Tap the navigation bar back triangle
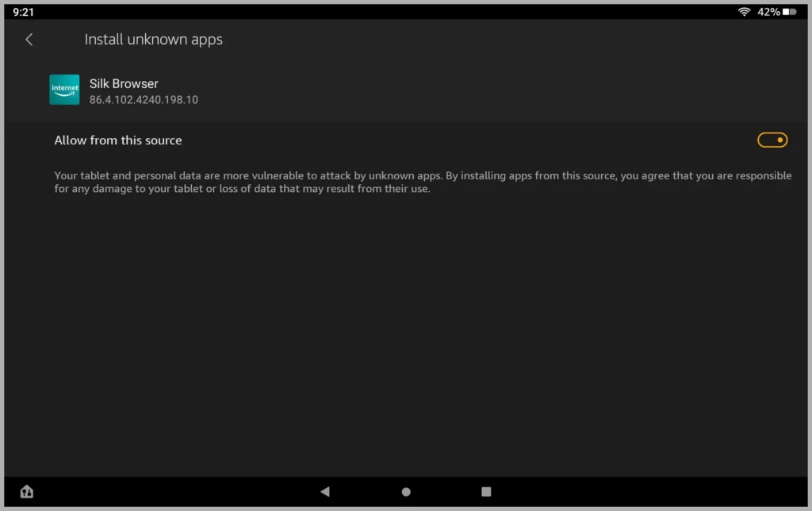812x511 pixels. pyautogui.click(x=324, y=491)
